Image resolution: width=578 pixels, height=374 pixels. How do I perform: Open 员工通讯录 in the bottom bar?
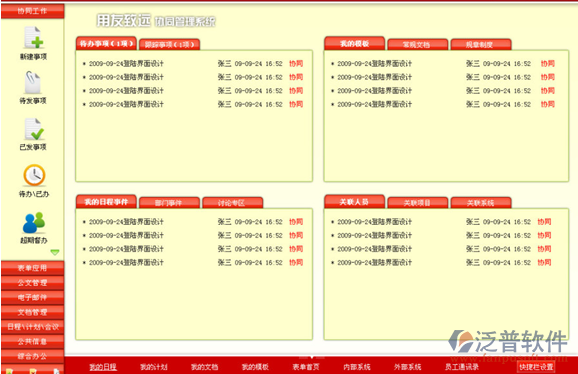(x=462, y=367)
